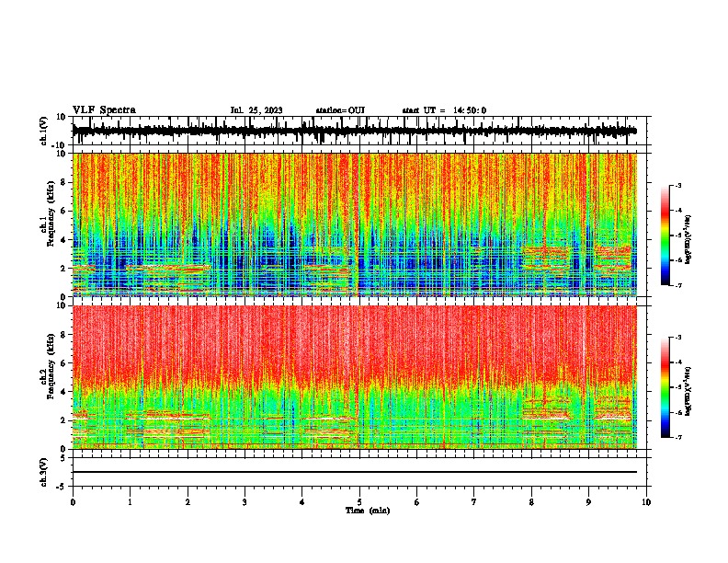The height and width of the screenshot is (563, 728).
Task: Click the log(PSD) label beside ch.2 colorbar
Action: (688, 391)
